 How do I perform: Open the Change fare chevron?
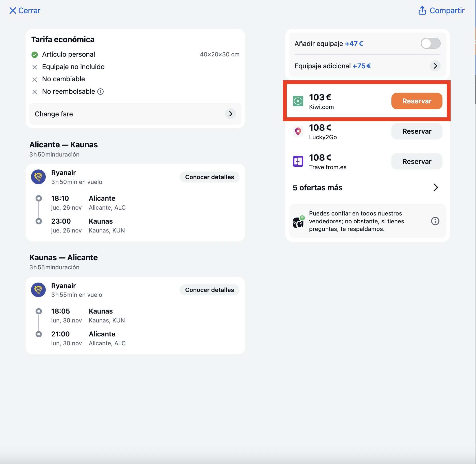230,114
